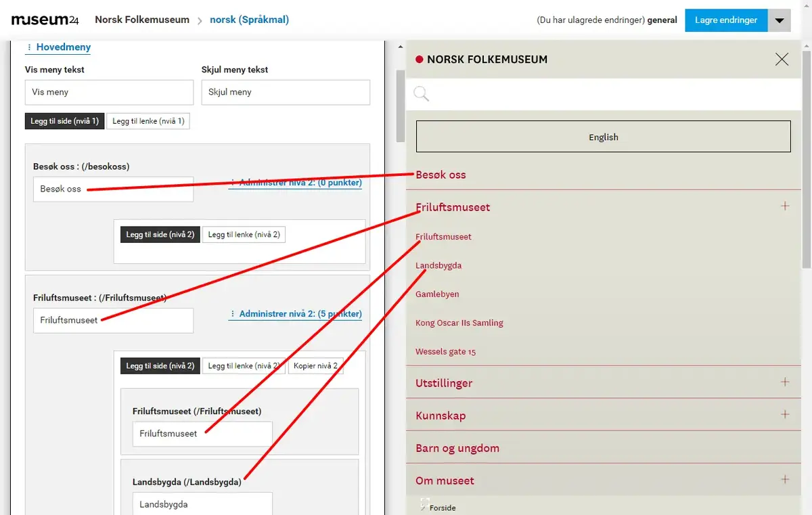Click the search magnifier icon in preview
The image size is (812, 515).
(x=421, y=93)
